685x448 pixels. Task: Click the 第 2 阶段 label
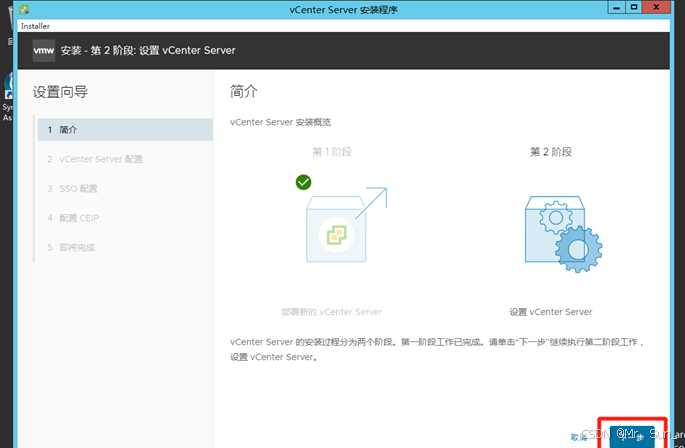551,152
